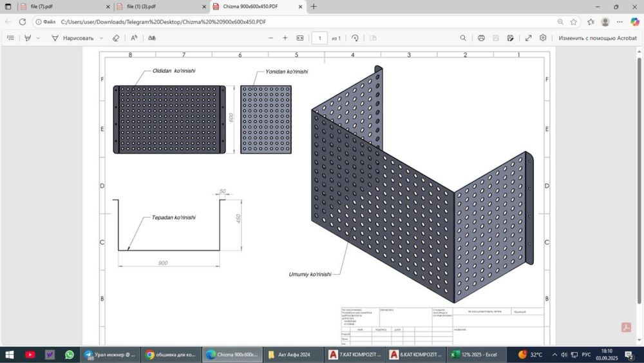
Task: Open the weather 32°C widget
Action: tap(530, 355)
